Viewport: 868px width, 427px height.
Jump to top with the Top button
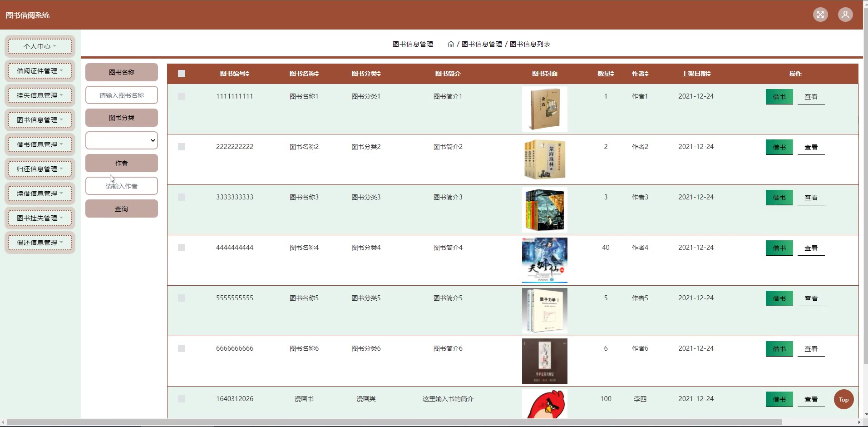coord(844,400)
